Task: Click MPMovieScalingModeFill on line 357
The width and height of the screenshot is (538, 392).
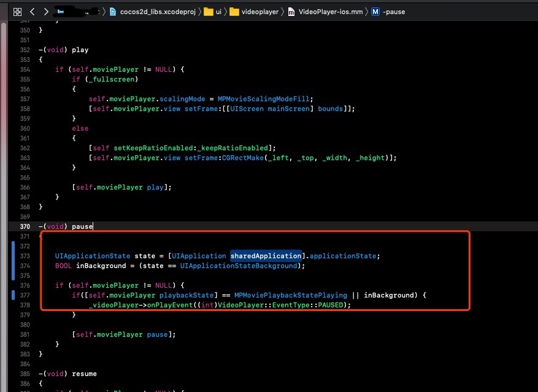Action: pyautogui.click(x=264, y=99)
